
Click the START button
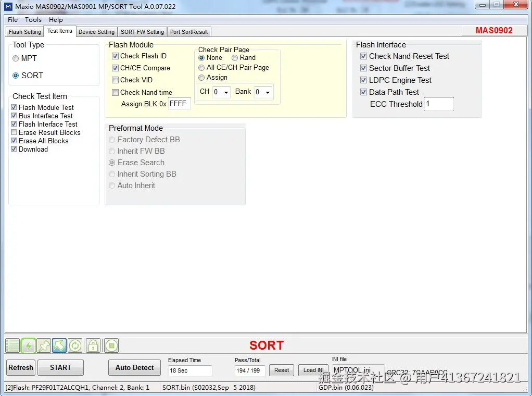(60, 367)
